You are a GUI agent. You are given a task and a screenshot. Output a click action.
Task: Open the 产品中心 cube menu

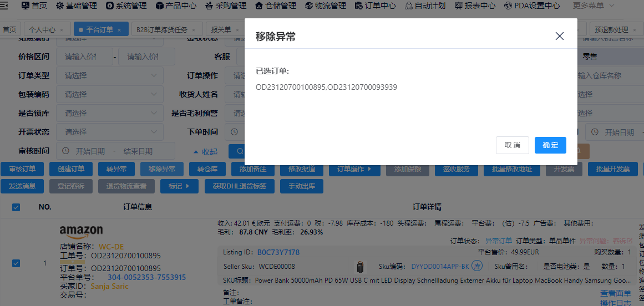click(176, 6)
